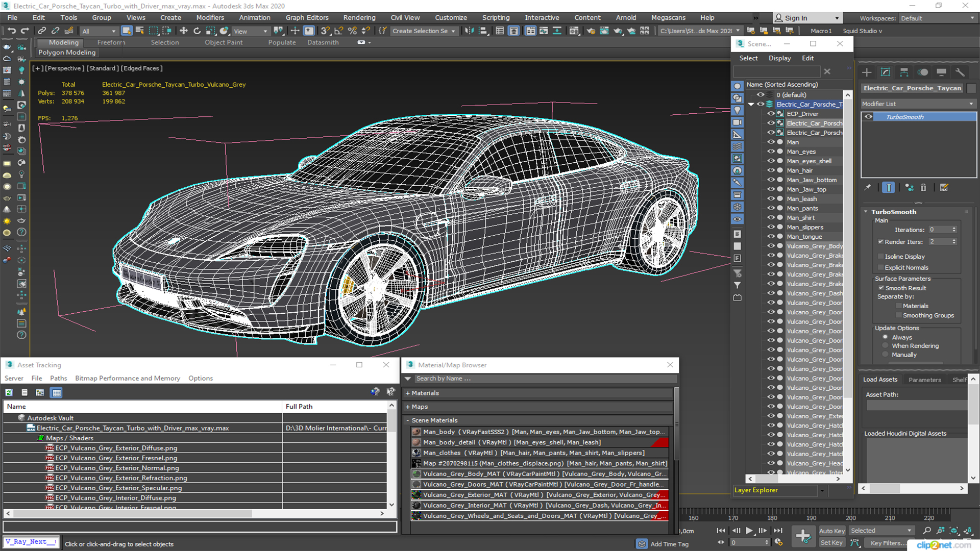Remove modifier with the trash icon
This screenshot has width=980, height=551.
pyautogui.click(x=923, y=188)
